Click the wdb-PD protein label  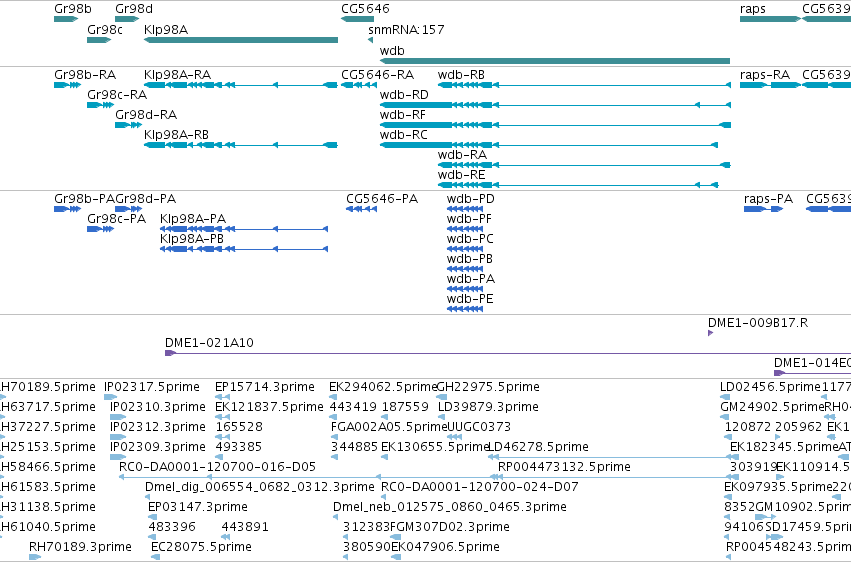click(x=471, y=199)
